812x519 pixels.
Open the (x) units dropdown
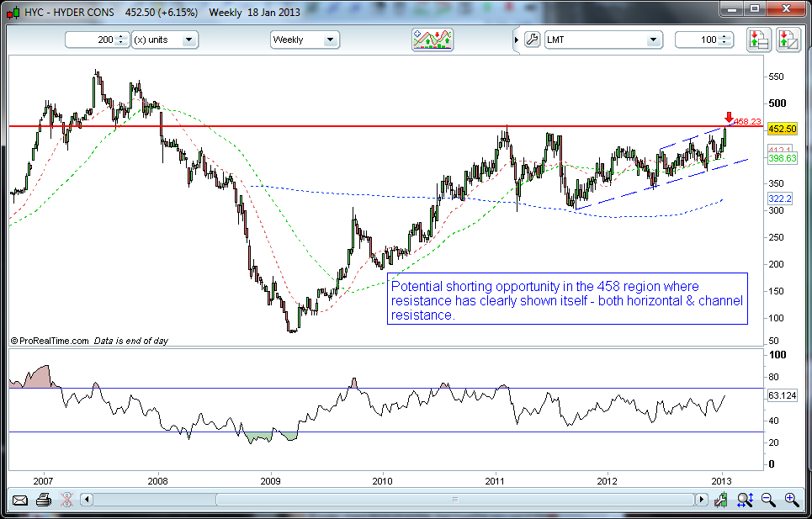pos(166,40)
